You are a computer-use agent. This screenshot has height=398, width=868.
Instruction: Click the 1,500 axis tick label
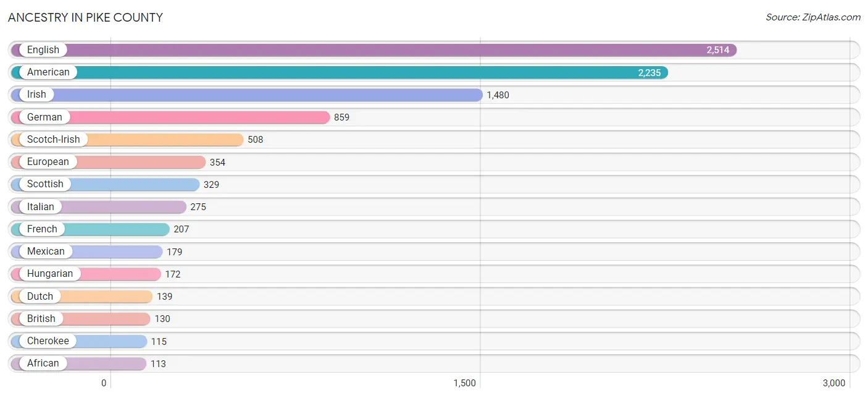pyautogui.click(x=464, y=383)
